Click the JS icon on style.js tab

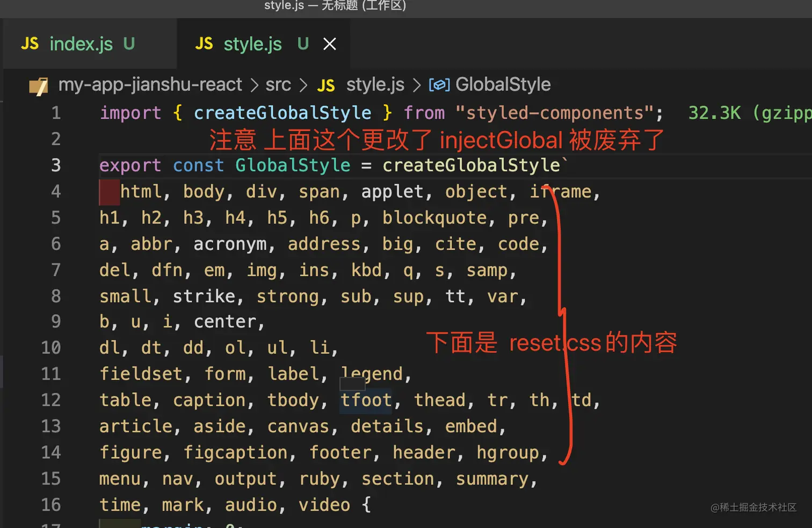click(204, 44)
